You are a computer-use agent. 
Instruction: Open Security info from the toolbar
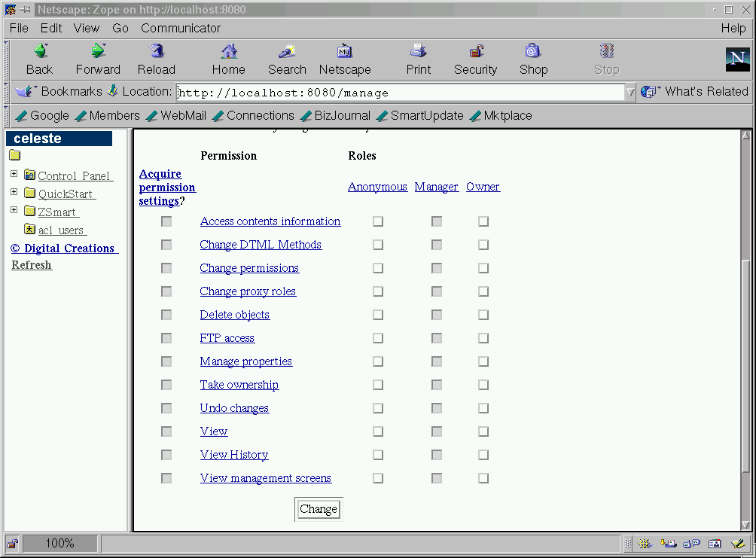(x=475, y=59)
